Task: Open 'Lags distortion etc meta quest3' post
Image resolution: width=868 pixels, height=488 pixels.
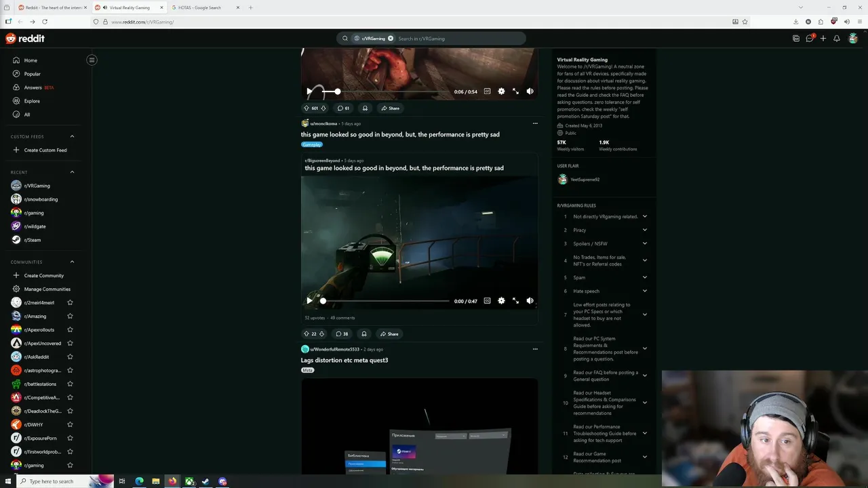Action: (x=344, y=360)
